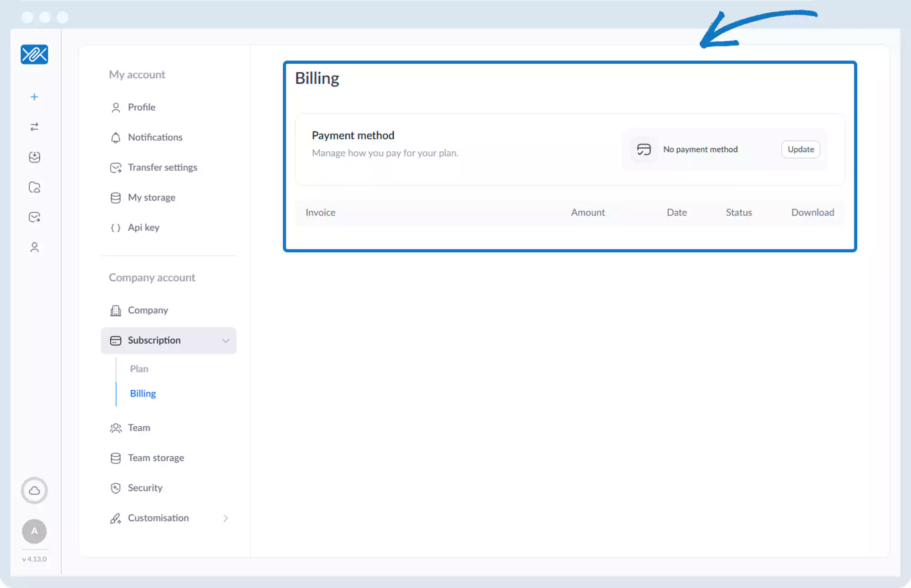Open the Profile settings page
The width and height of the screenshot is (911, 588).
(x=141, y=107)
